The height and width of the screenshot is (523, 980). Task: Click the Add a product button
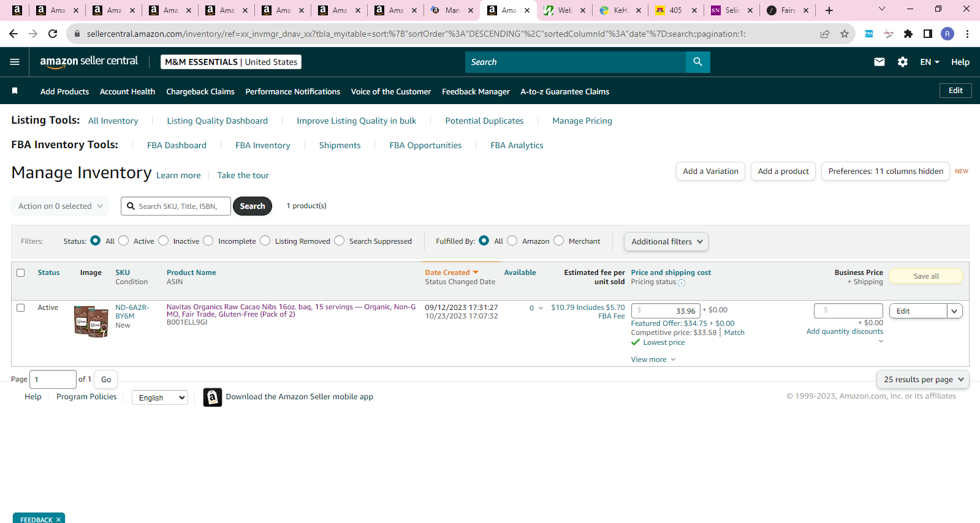pyautogui.click(x=783, y=171)
